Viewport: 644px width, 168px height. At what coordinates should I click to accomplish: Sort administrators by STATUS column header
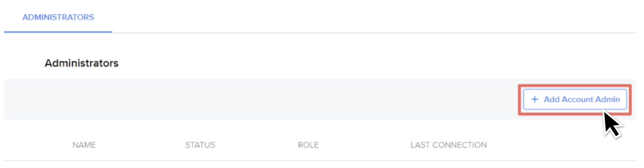(200, 145)
